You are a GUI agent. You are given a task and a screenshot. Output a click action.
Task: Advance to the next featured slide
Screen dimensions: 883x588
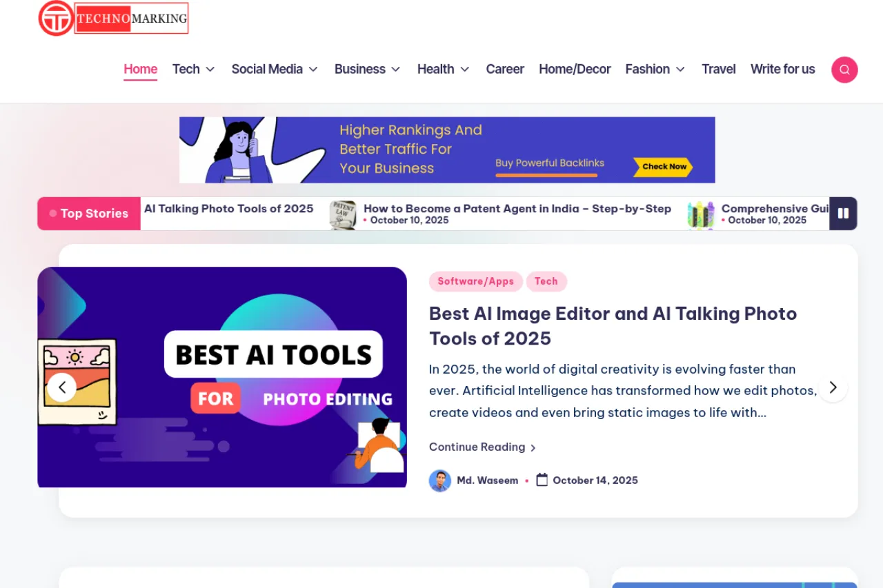click(833, 387)
